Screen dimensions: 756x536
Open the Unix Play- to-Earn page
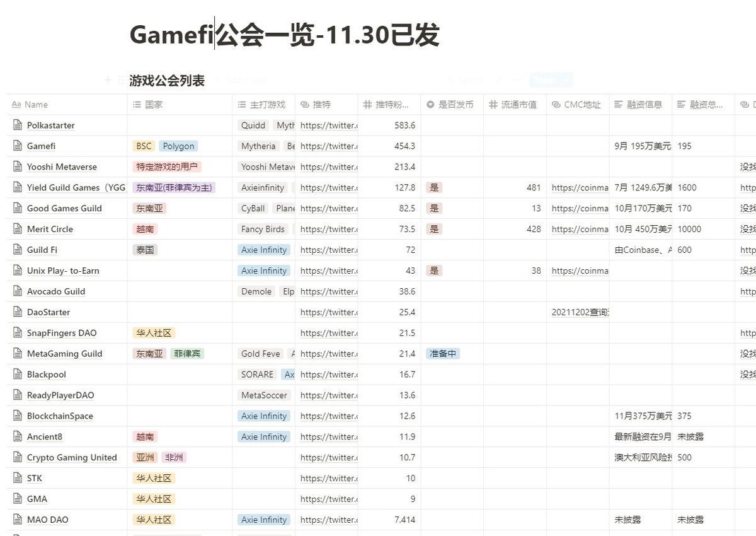(63, 271)
